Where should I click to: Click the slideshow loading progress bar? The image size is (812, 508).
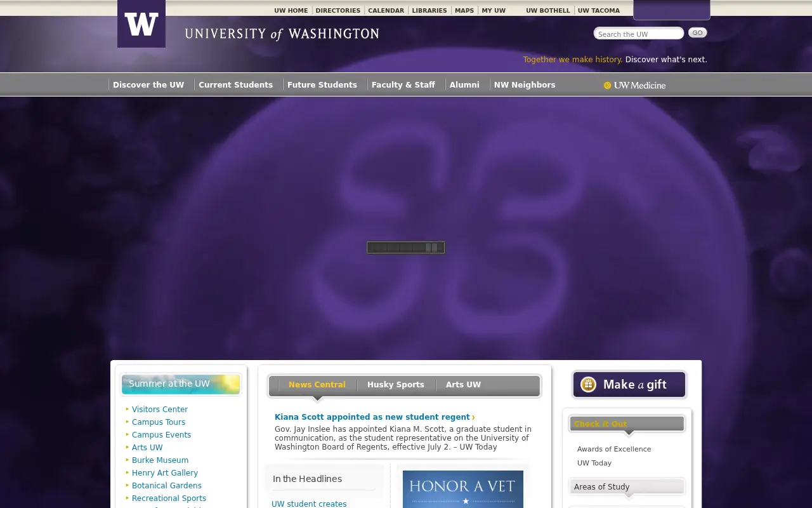tap(406, 248)
